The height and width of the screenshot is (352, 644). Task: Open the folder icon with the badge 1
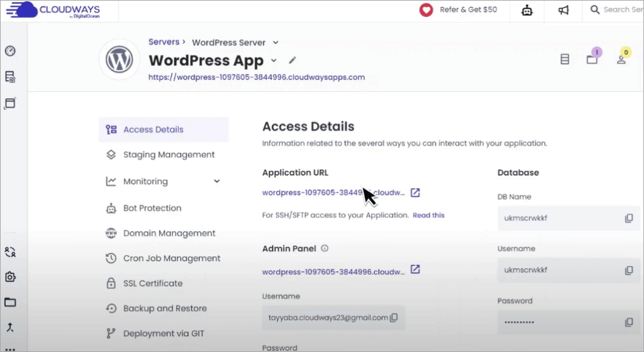click(x=592, y=59)
